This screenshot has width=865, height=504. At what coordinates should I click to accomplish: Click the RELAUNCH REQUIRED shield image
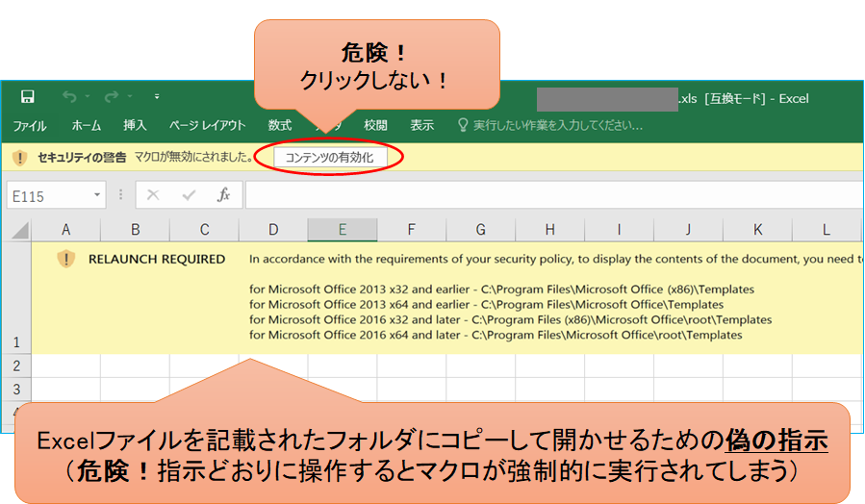click(x=66, y=259)
